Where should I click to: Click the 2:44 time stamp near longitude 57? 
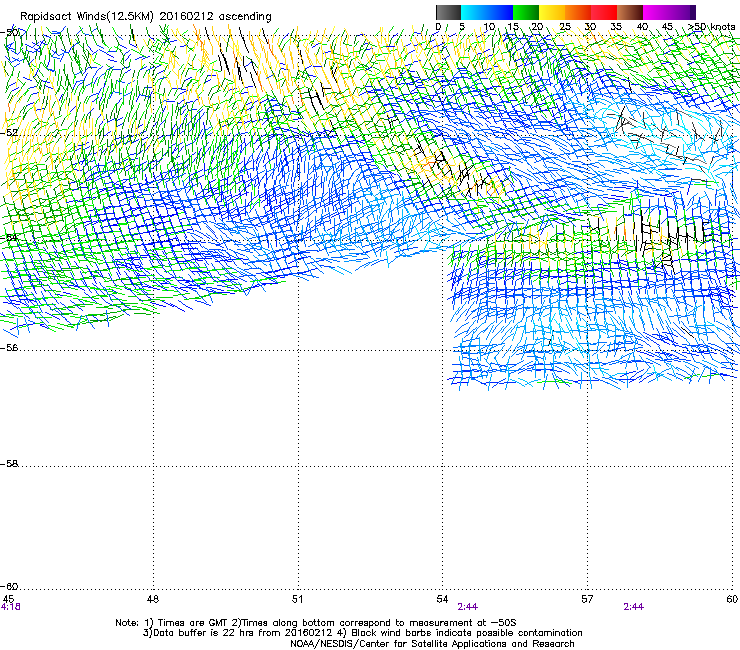pos(633,607)
